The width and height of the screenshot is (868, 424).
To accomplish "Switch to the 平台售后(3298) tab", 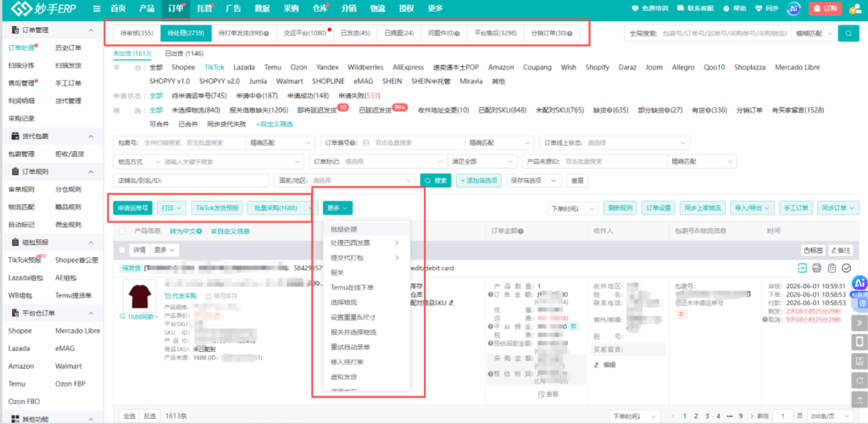I will pyautogui.click(x=495, y=33).
